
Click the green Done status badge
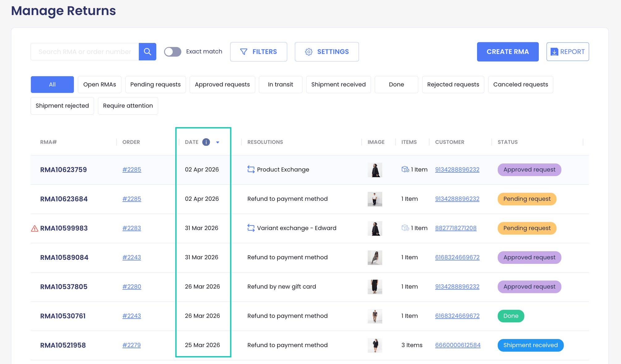511,316
